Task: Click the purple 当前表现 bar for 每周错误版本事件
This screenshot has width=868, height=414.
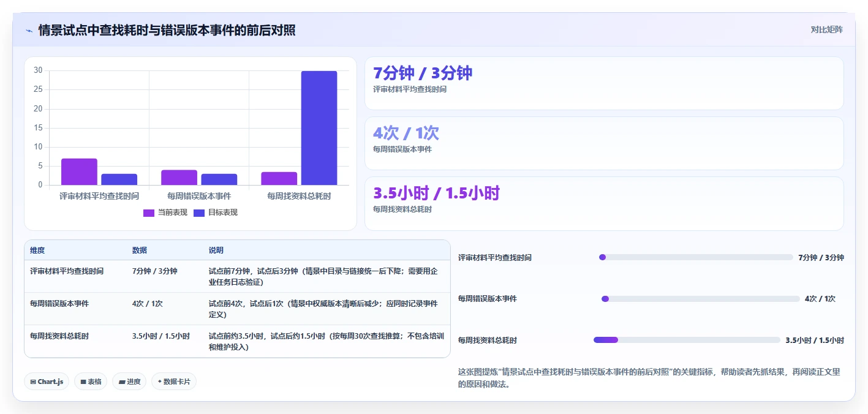Action: [x=179, y=178]
